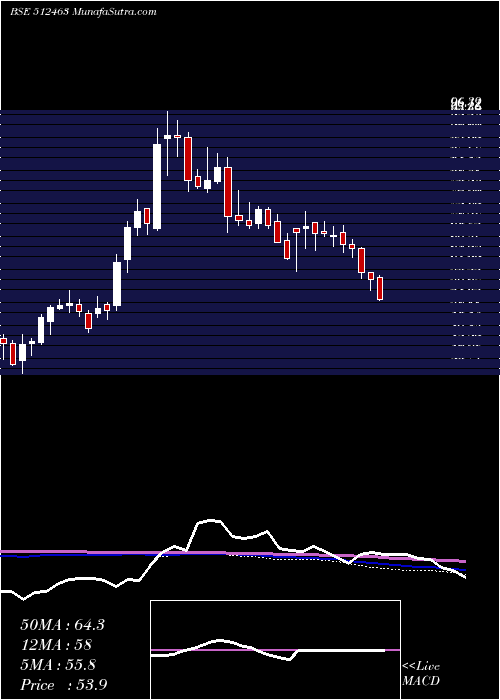Click the 50MA : 64.3 value
Image resolution: width=500 pixels, height=700 pixels.
[62, 625]
